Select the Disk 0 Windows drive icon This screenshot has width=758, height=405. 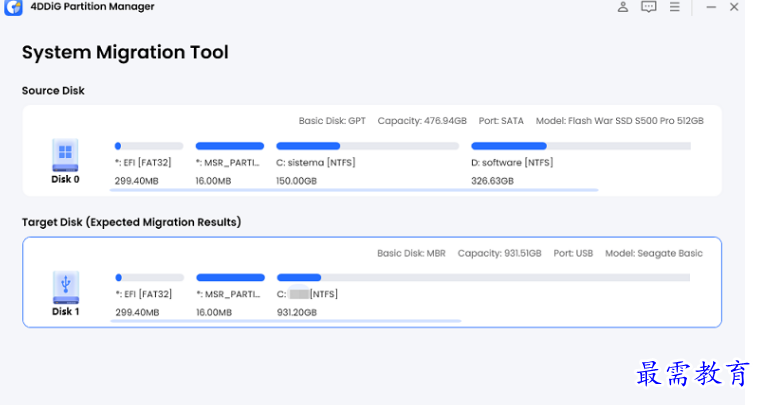tap(65, 154)
